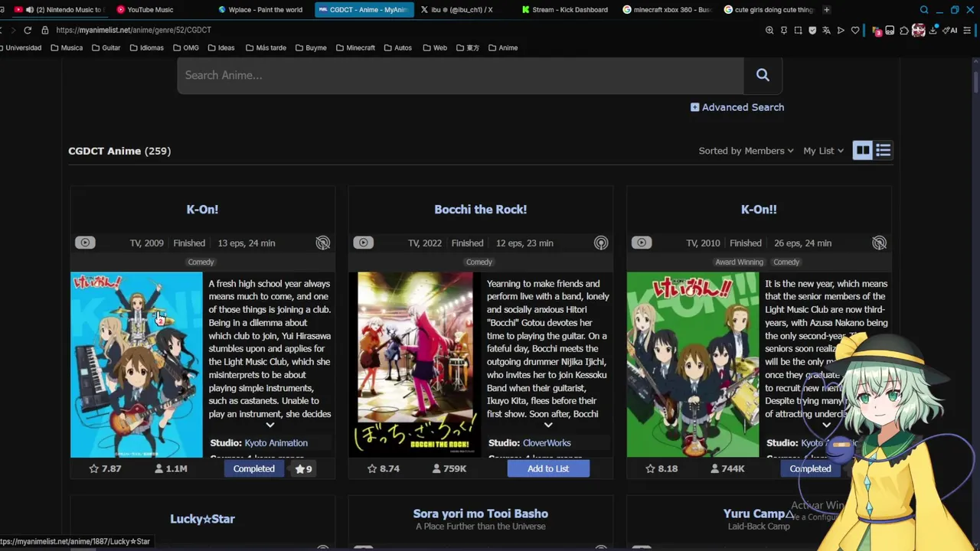The height and width of the screenshot is (551, 980).
Task: Open the Lucky★Star title link
Action: [202, 519]
